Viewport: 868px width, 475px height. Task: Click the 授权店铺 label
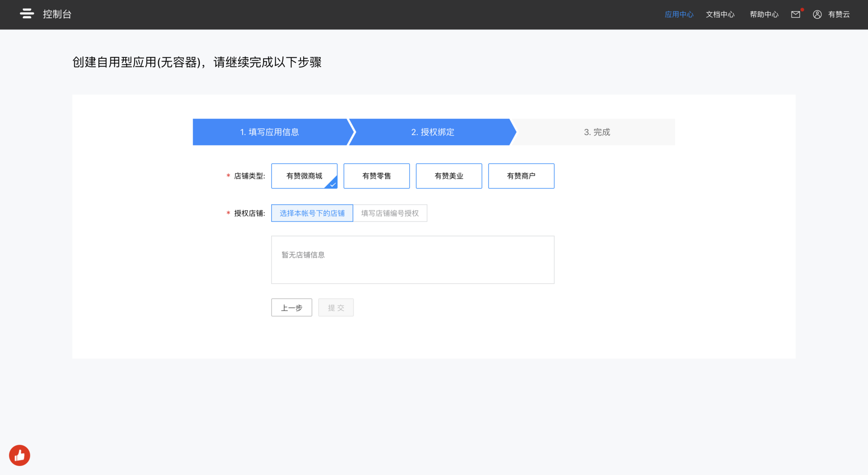point(250,213)
